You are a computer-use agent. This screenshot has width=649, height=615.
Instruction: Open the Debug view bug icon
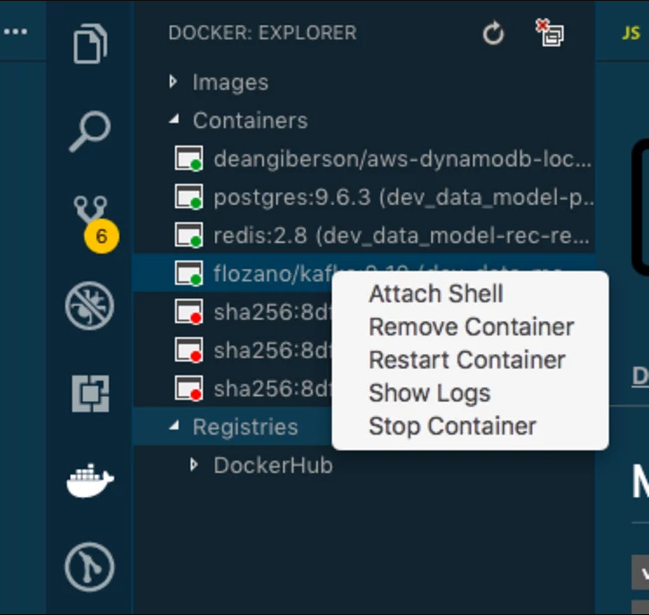tap(89, 306)
